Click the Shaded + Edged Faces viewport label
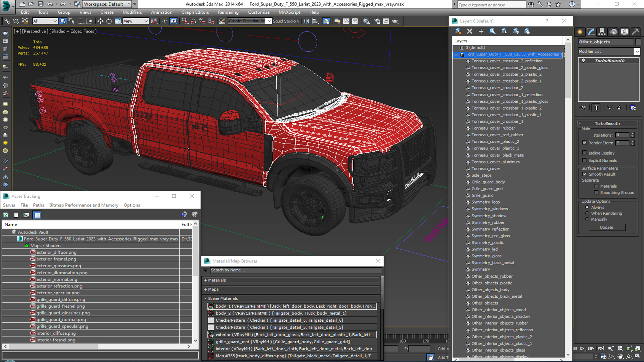The height and width of the screenshot is (362, 644). tap(73, 31)
